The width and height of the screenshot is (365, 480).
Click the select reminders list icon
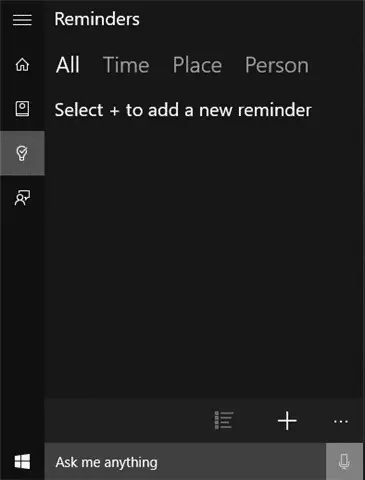(x=223, y=421)
